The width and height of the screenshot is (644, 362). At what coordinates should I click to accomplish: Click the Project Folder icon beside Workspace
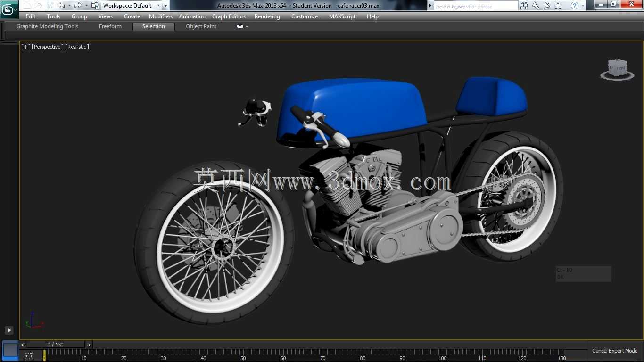click(x=95, y=6)
